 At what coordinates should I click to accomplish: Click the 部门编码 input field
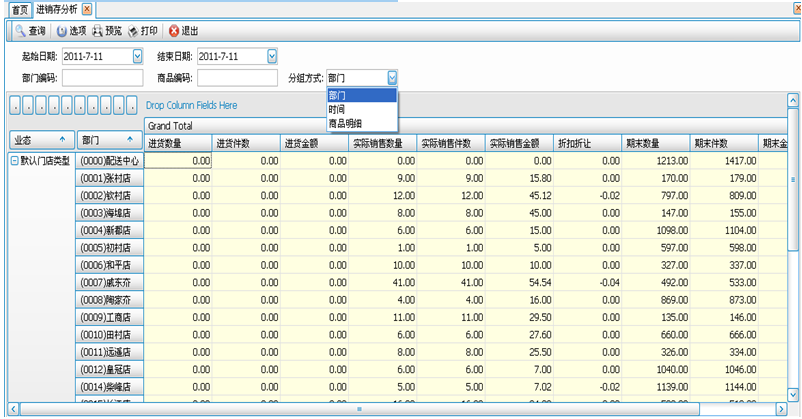coord(103,78)
